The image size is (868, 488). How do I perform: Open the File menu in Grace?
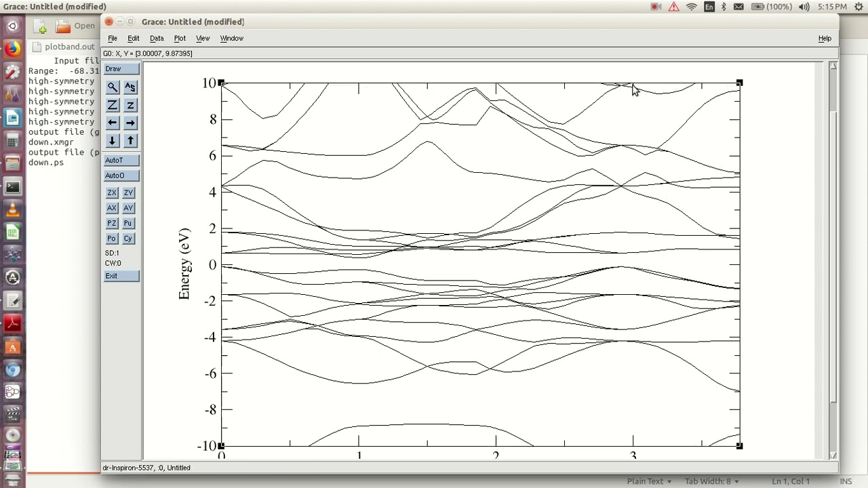coord(113,39)
